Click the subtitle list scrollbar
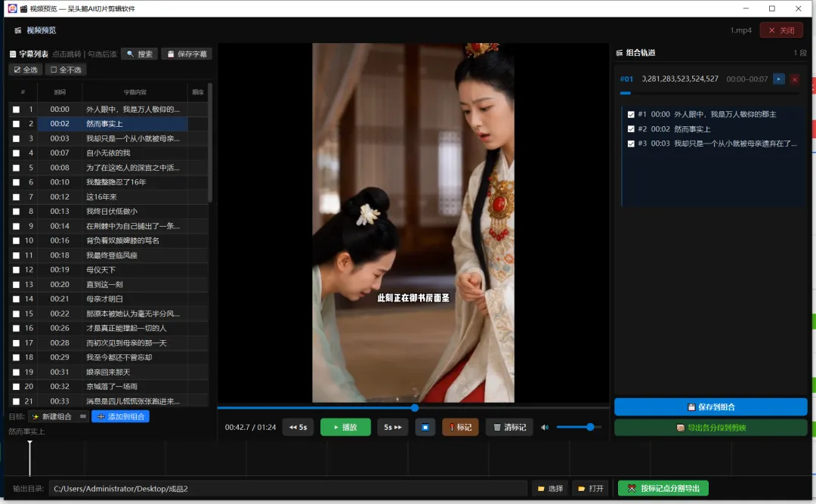 (x=210, y=142)
